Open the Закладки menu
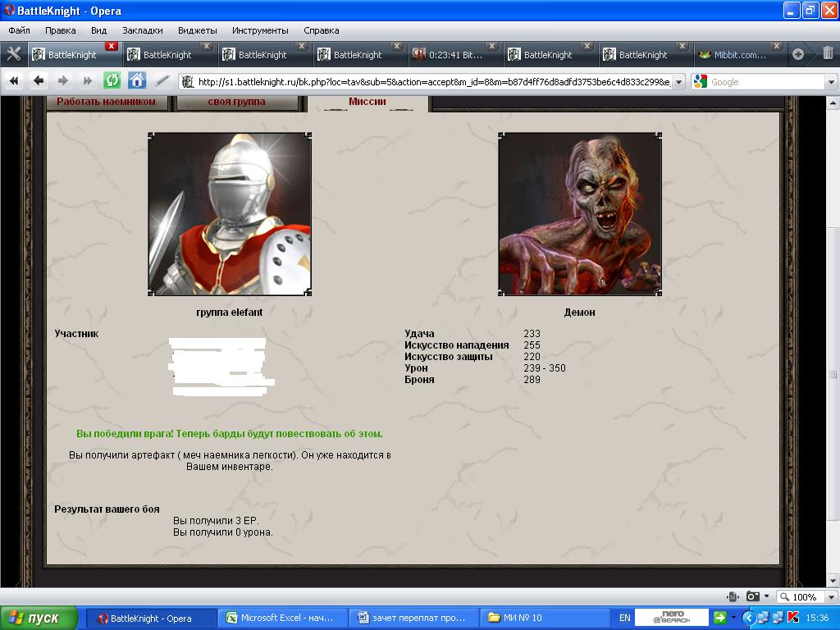840x630 pixels. pos(143,30)
